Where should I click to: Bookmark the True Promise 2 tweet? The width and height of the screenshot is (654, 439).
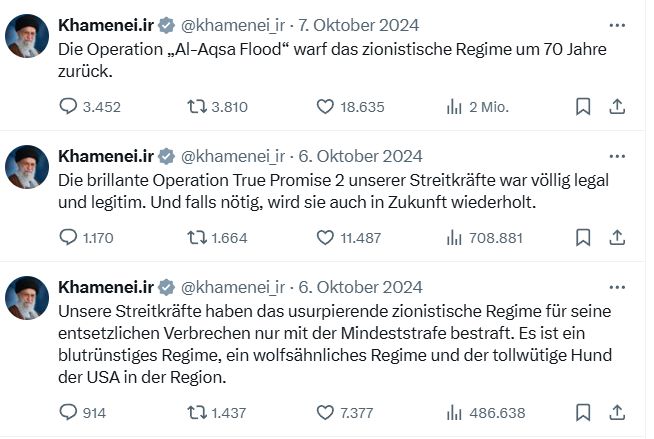[583, 237]
